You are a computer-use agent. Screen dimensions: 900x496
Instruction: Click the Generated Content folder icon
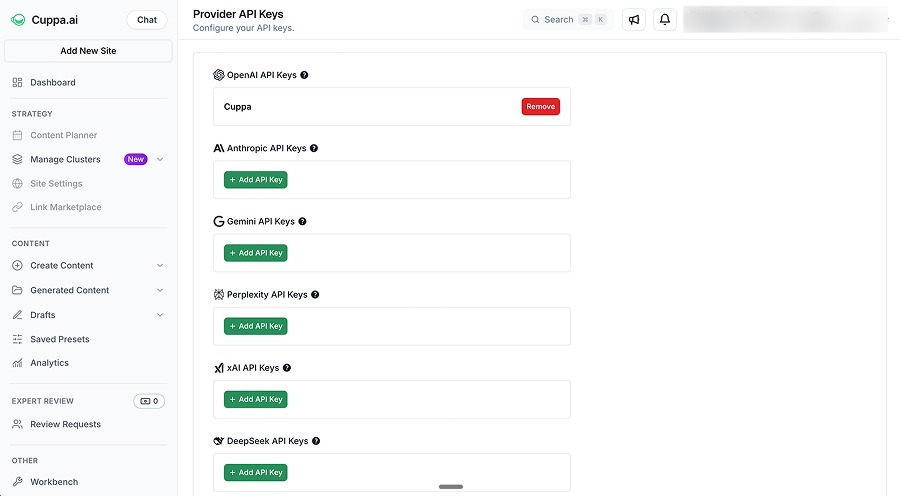(x=17, y=290)
